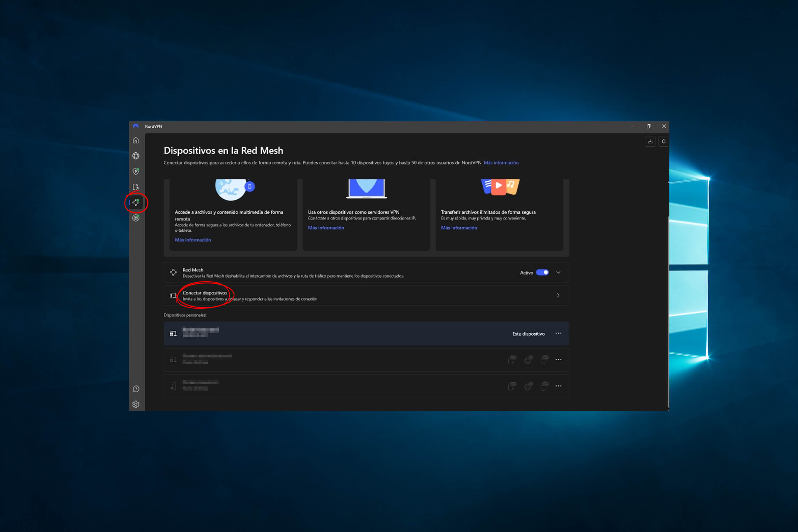The image size is (798, 532).
Task: Click Más información under VPN servers card
Action: coord(326,228)
